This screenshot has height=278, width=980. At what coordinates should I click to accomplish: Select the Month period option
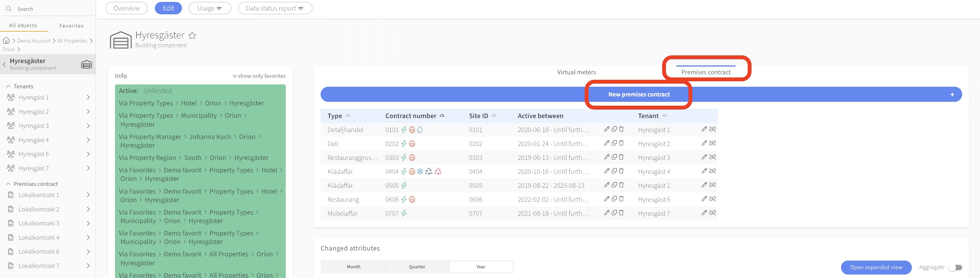click(353, 267)
